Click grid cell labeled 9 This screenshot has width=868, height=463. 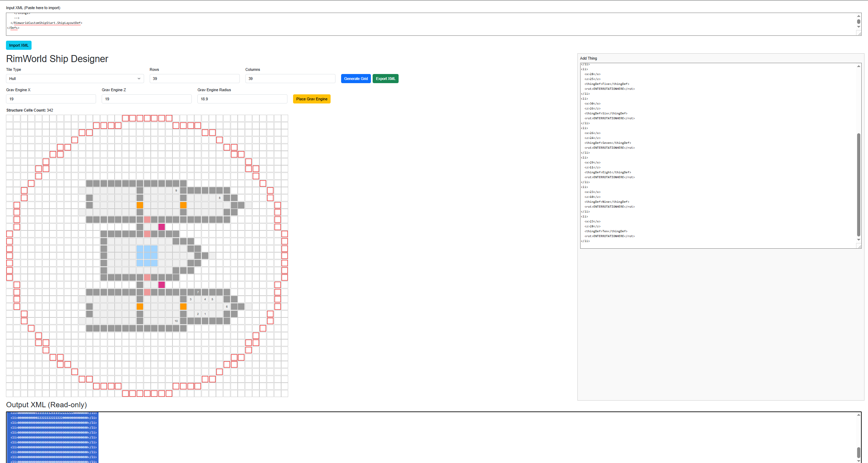176,190
